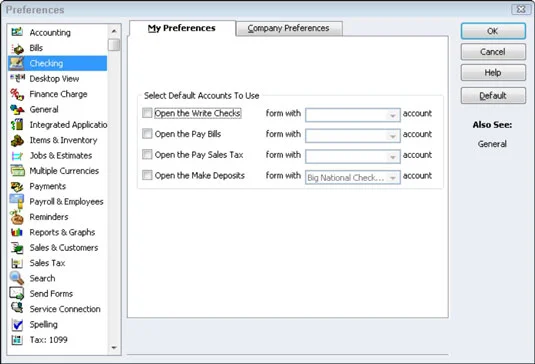The width and height of the screenshot is (535, 364).
Task: Click the Multiple Currencies icon
Action: click(x=17, y=170)
